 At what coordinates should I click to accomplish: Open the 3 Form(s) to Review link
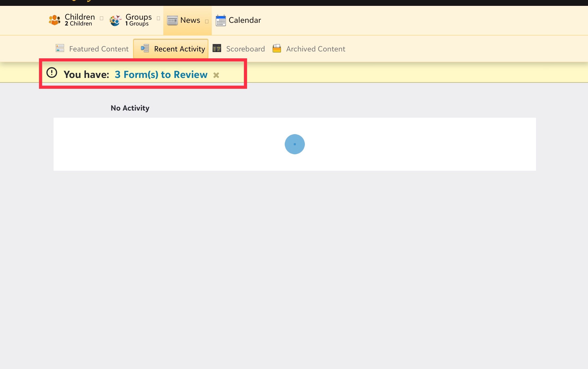(x=161, y=75)
